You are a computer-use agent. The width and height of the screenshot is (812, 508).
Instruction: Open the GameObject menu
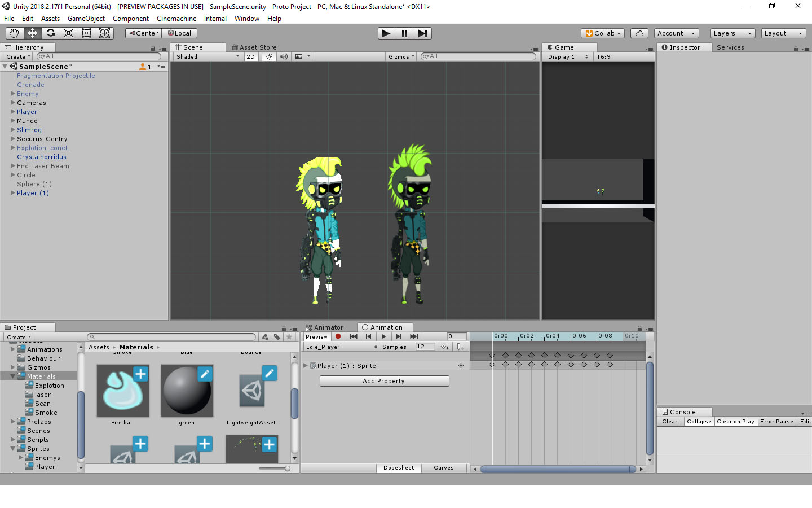[86, 19]
